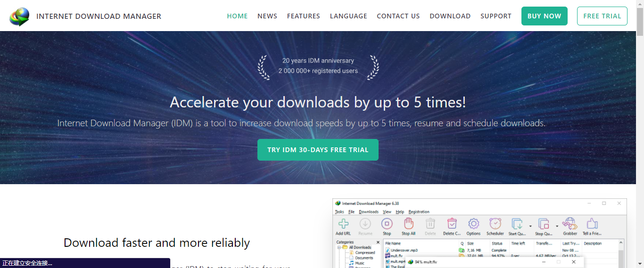Collapse the All Downloads tree node
644x268 pixels.
click(339, 247)
